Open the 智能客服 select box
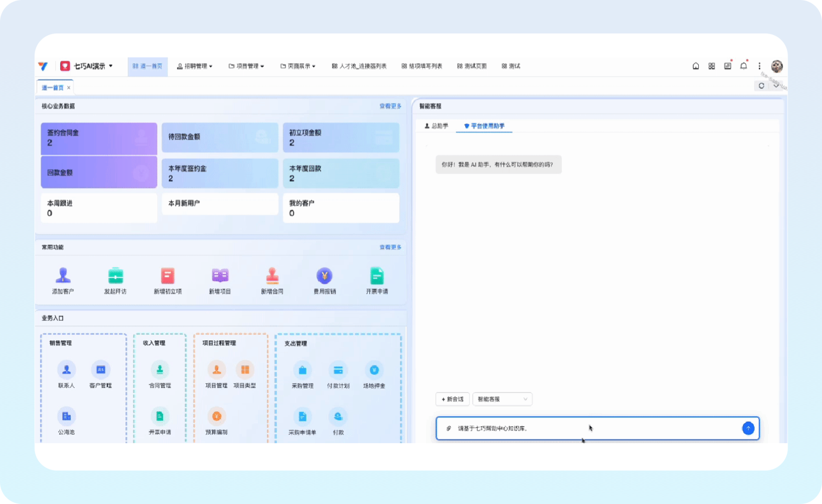Image resolution: width=822 pixels, height=504 pixels. (x=502, y=399)
